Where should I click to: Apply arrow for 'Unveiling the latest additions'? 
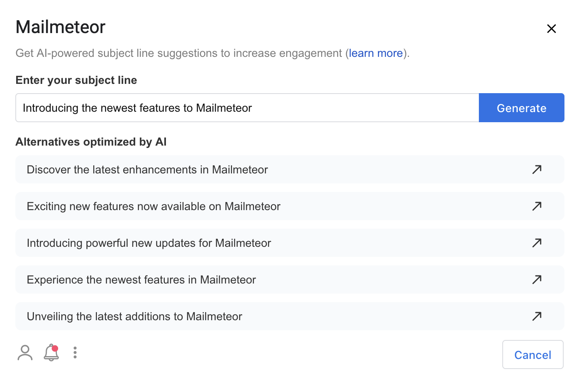537,316
